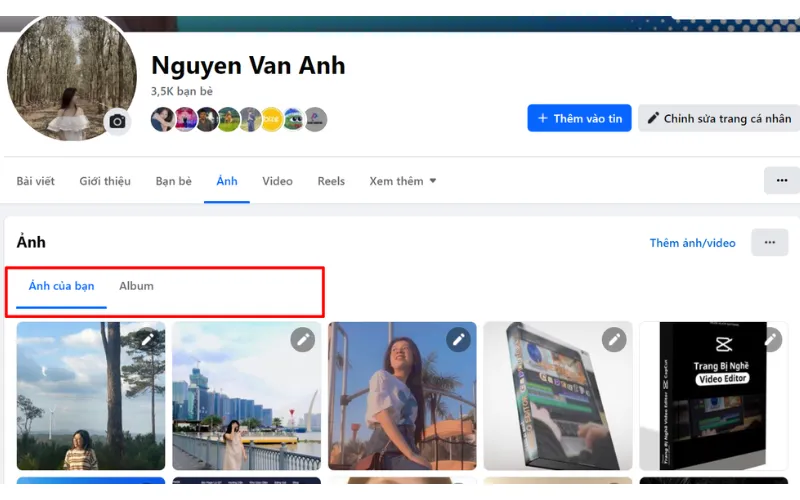This screenshot has width=800, height=500.
Task: Expand the Xem thêm dropdown
Action: [x=403, y=181]
